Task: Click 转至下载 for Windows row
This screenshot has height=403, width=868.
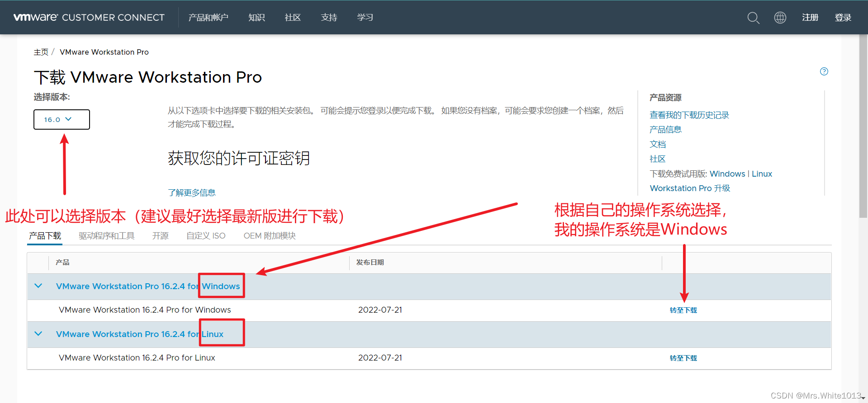Action: click(x=683, y=310)
